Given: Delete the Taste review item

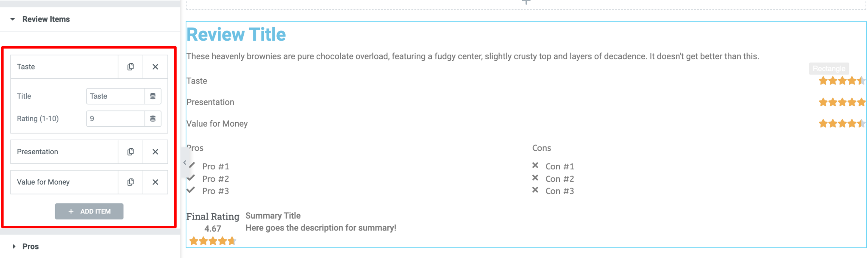Looking at the screenshot, I should 155,67.
